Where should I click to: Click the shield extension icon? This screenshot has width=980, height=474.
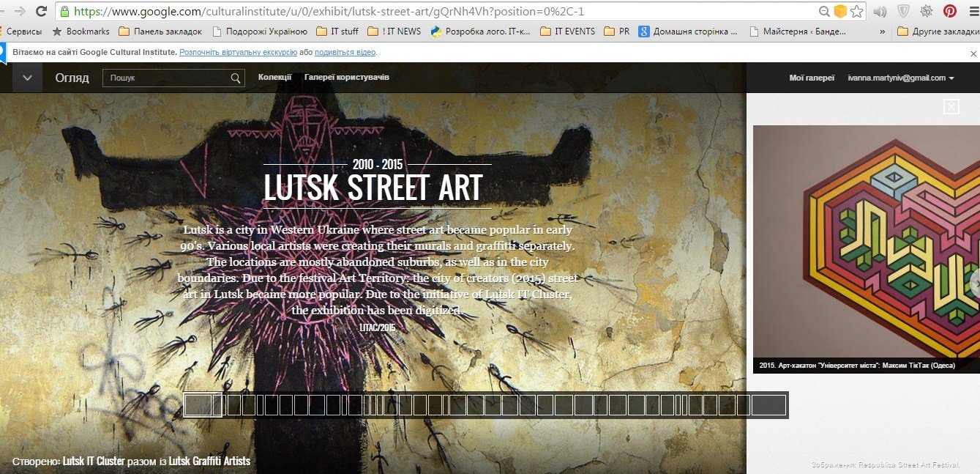tap(903, 12)
